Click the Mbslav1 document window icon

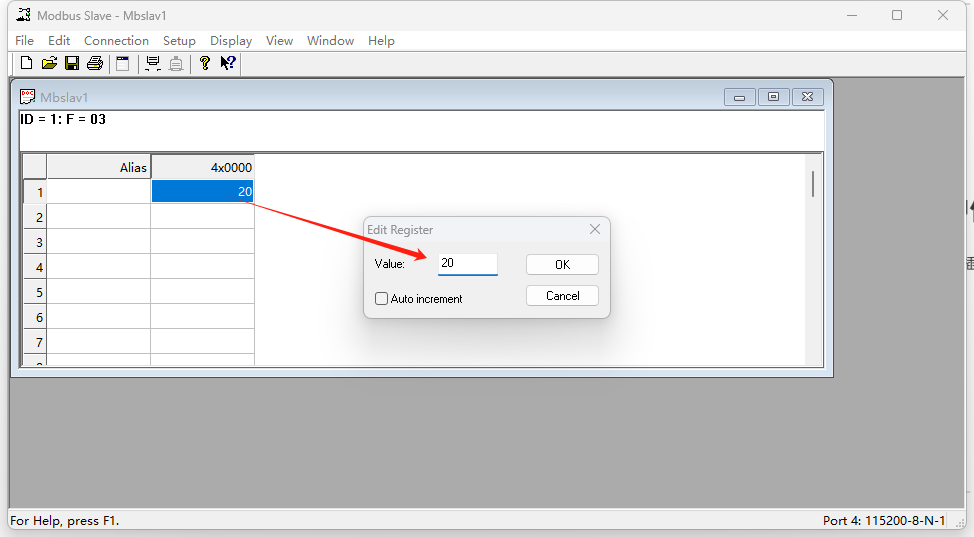point(27,96)
